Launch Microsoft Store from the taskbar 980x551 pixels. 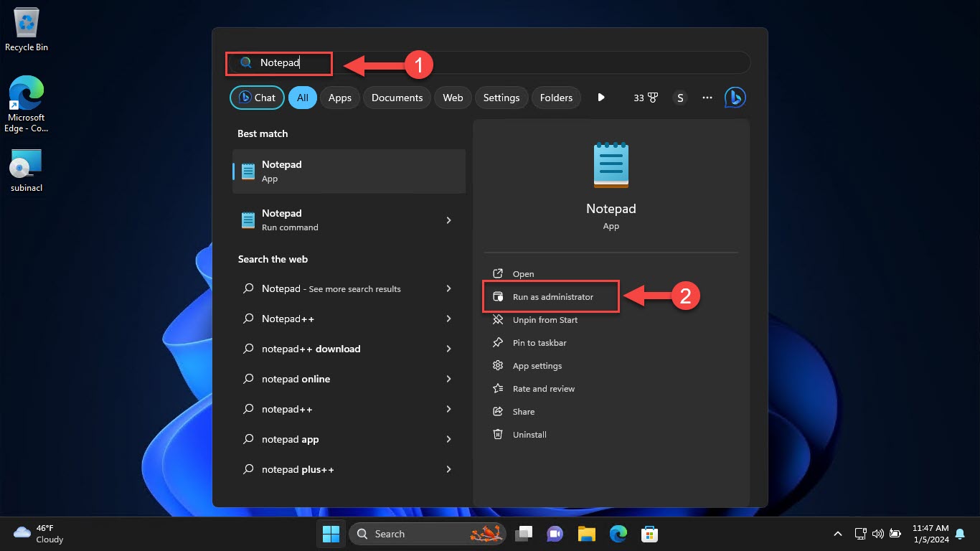[x=650, y=534]
